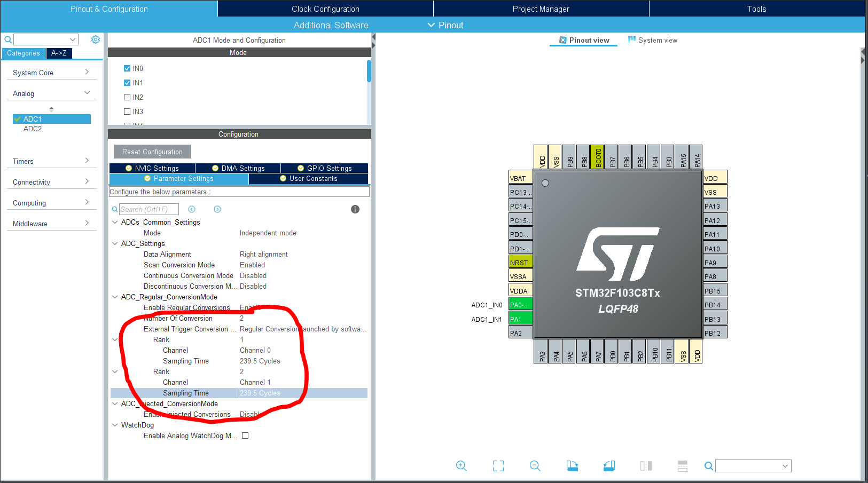This screenshot has height=483, width=868.
Task: Open the DMA Settings tab
Action: tap(238, 168)
